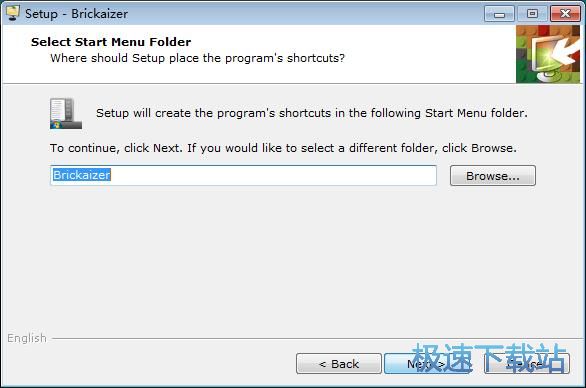Go to the previous step with Back
The width and height of the screenshot is (586, 388).
(339, 364)
